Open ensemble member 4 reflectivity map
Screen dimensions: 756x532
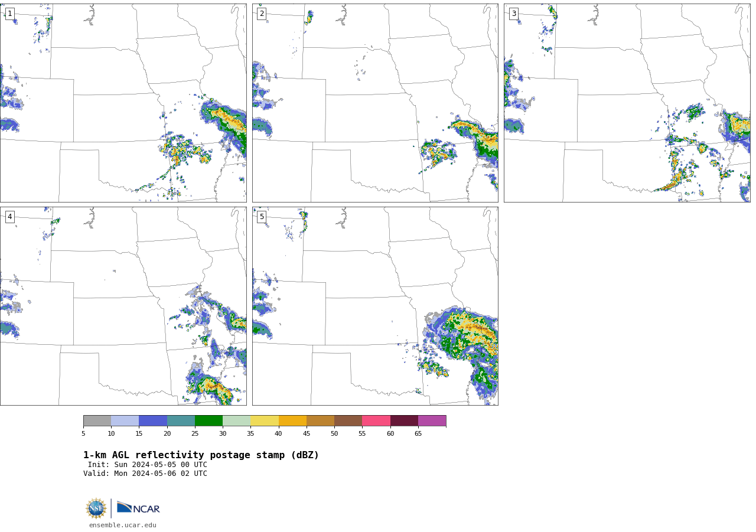[x=123, y=306]
